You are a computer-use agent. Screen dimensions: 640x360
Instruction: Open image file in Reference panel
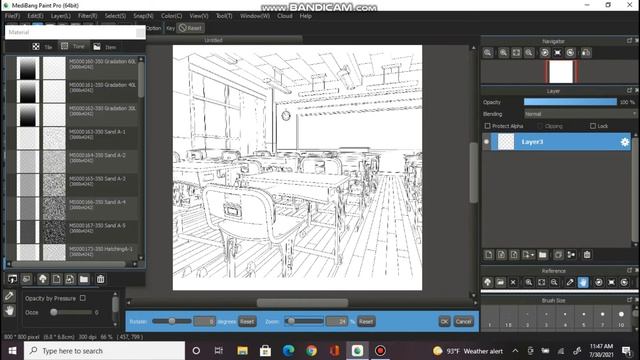coord(500,282)
